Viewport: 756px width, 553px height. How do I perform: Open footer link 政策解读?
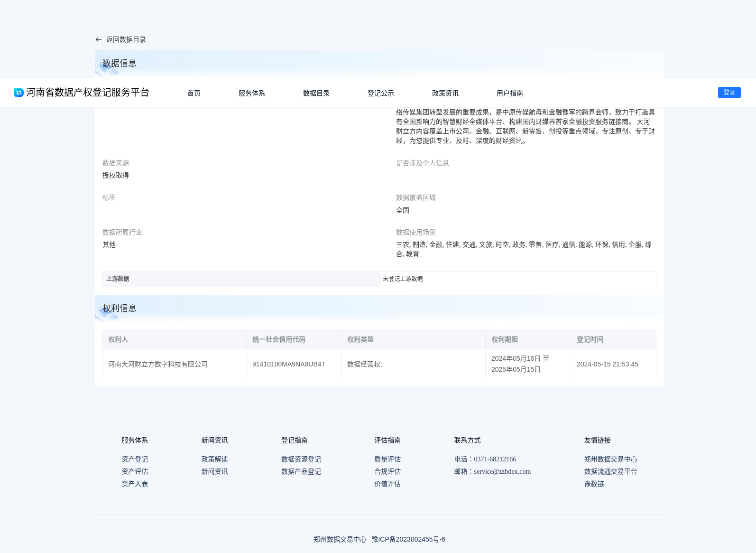(214, 459)
